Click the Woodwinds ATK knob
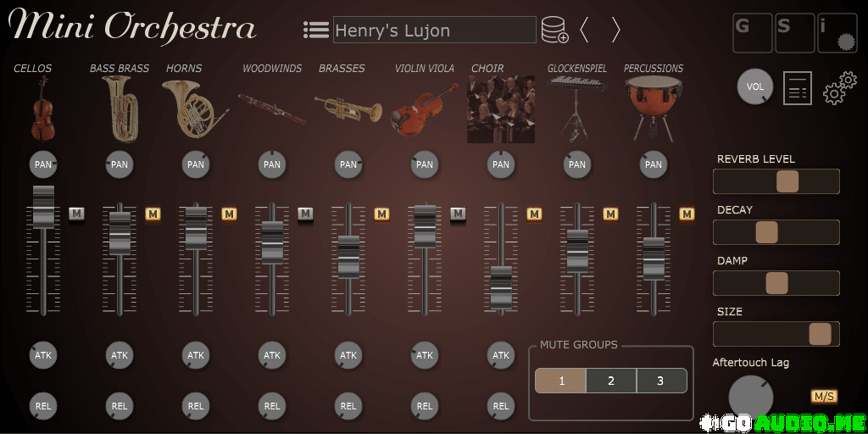868x434 pixels. pyautogui.click(x=272, y=355)
